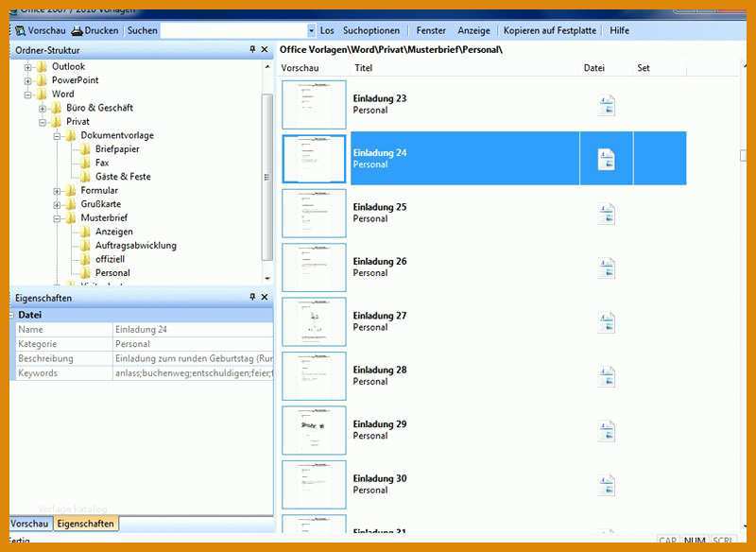Image resolution: width=756 pixels, height=552 pixels.
Task: Click the Einladung 30 file icon
Action: click(x=607, y=485)
